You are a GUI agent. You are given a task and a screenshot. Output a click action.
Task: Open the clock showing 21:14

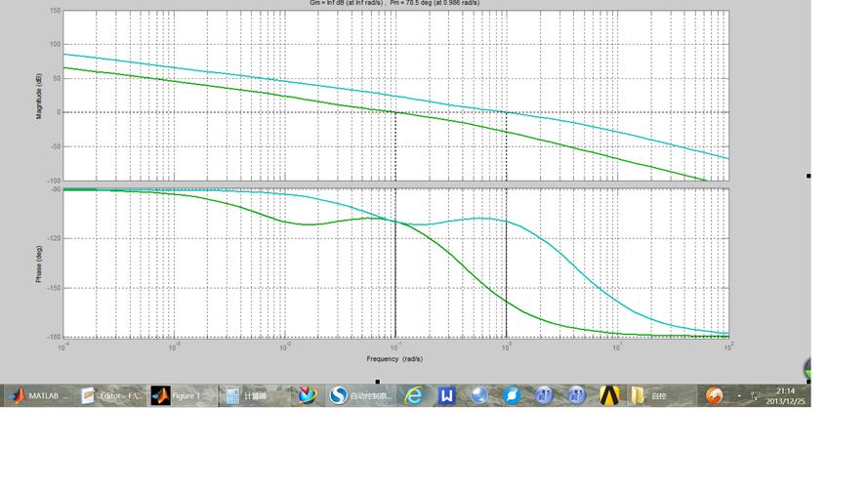point(786,395)
